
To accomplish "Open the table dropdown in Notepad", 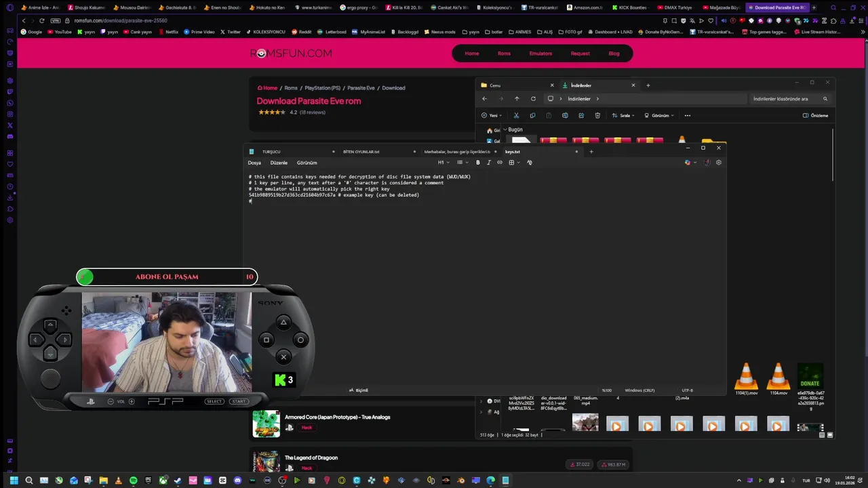I will [x=513, y=163].
